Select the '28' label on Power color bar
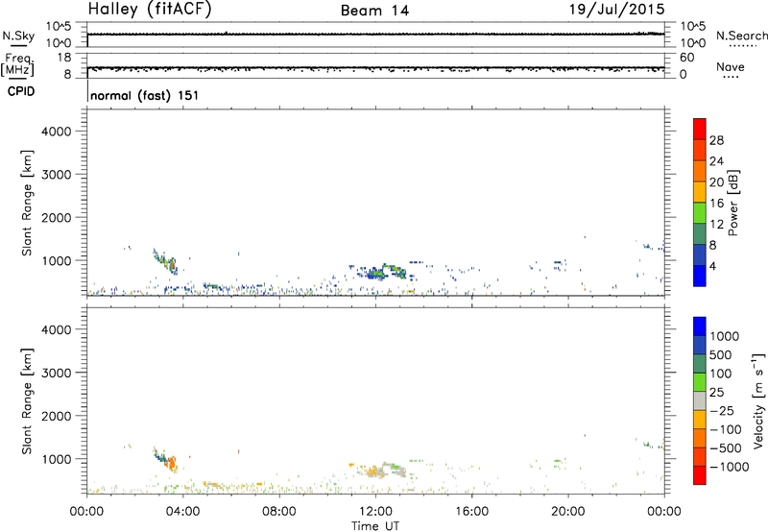Viewport: 768px width, 532px height. pos(716,140)
